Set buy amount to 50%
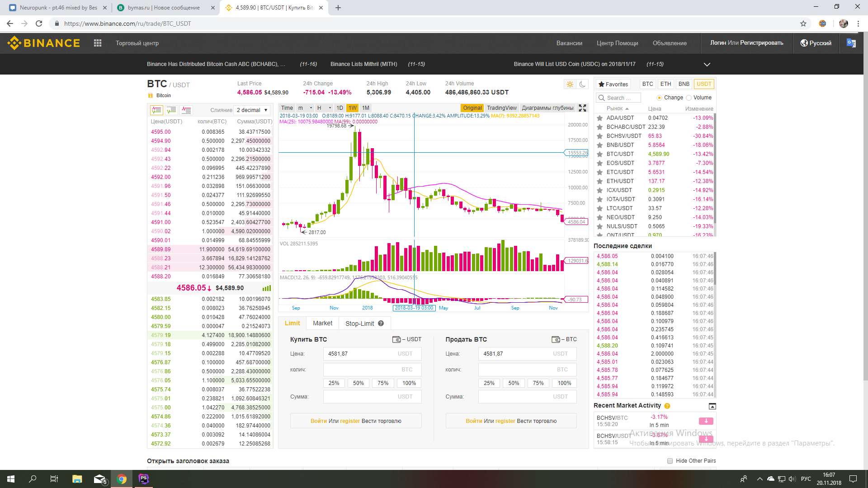Image resolution: width=868 pixels, height=488 pixels. (358, 383)
